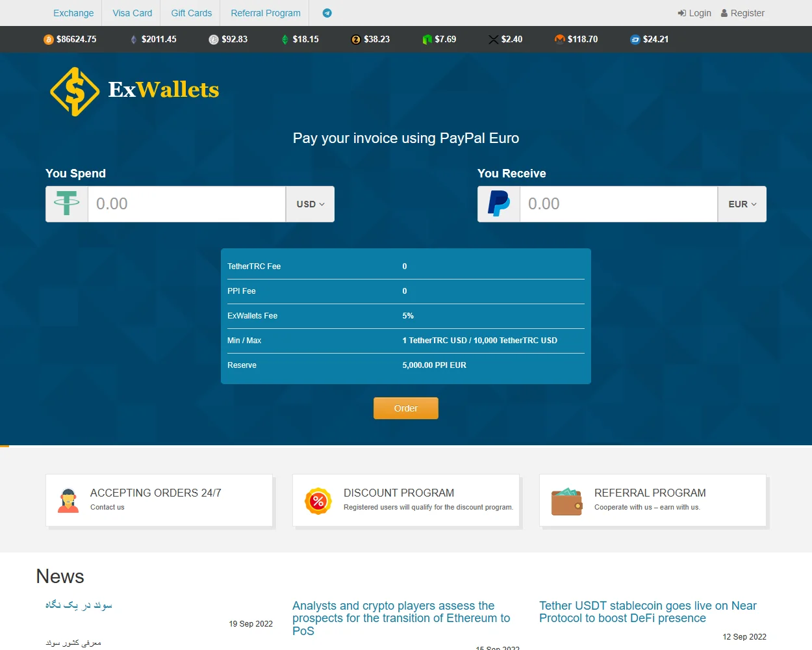812x650 pixels.
Task: Click the Litecoin icon in price ticker
Action: (213, 40)
